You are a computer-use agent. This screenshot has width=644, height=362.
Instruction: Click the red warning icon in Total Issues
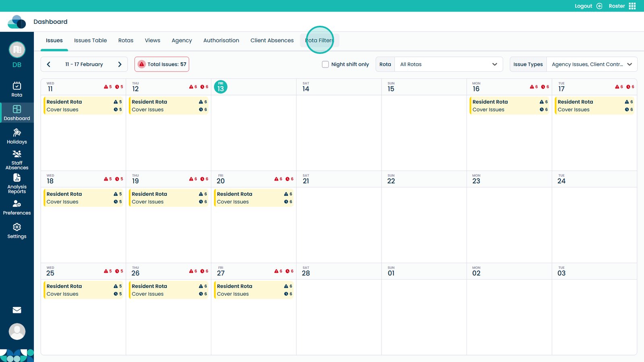tap(142, 64)
